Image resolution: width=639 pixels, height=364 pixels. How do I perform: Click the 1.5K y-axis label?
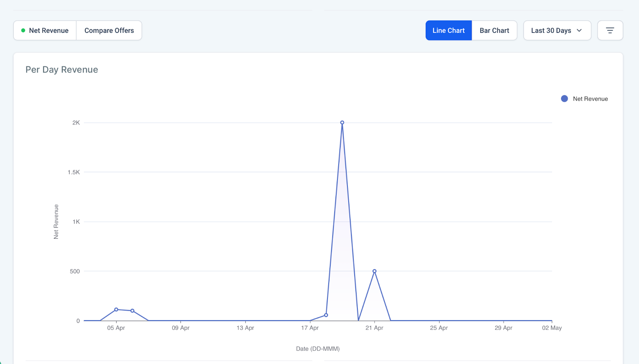[x=73, y=172]
